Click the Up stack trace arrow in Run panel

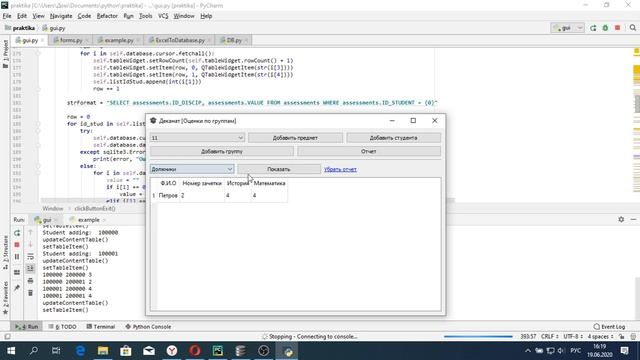pos(30,233)
